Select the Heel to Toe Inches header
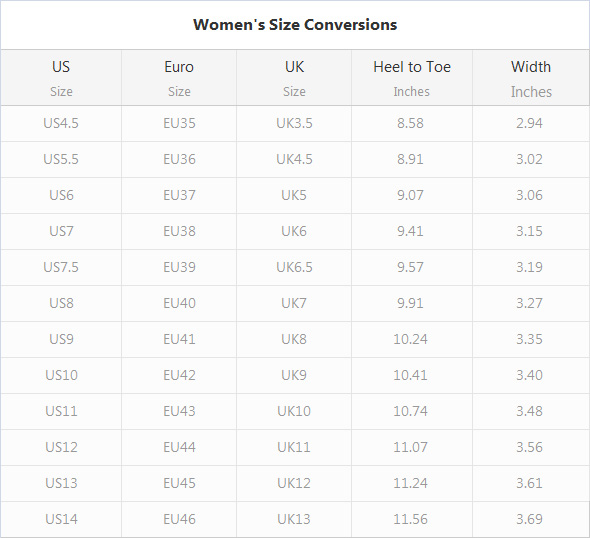This screenshot has width=590, height=538. pyautogui.click(x=412, y=78)
